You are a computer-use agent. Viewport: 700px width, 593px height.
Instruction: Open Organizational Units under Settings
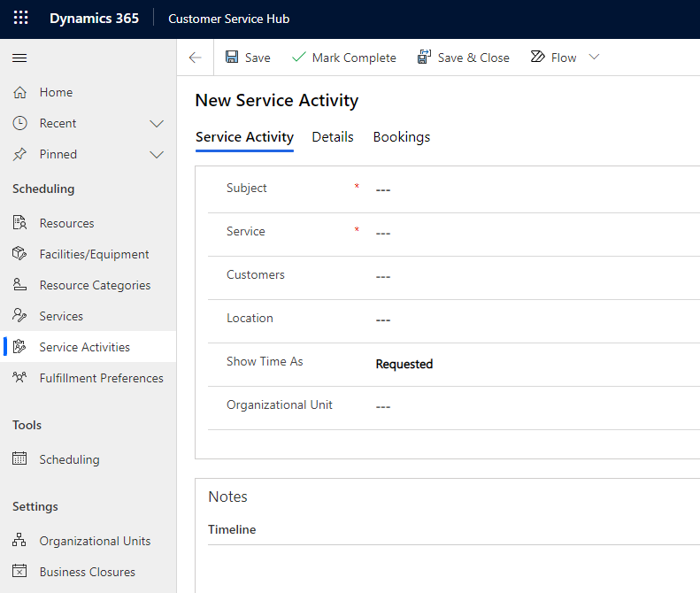pos(88,541)
